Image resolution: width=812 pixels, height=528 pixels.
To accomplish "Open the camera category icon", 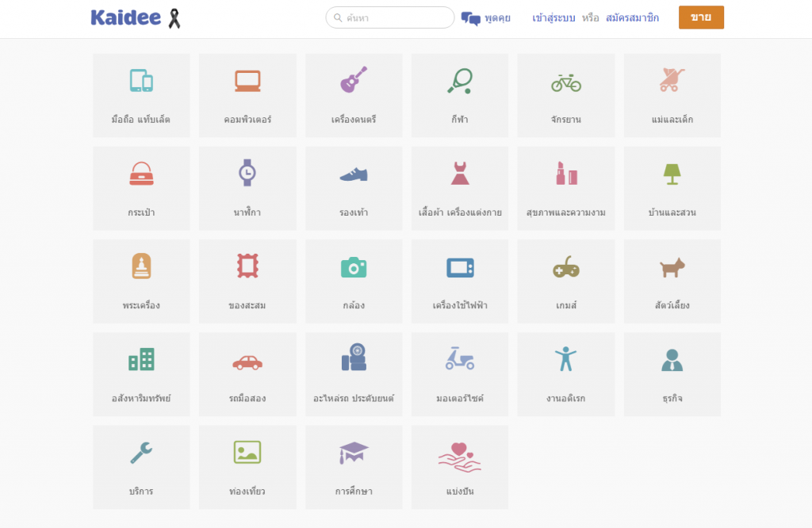I will point(354,266).
